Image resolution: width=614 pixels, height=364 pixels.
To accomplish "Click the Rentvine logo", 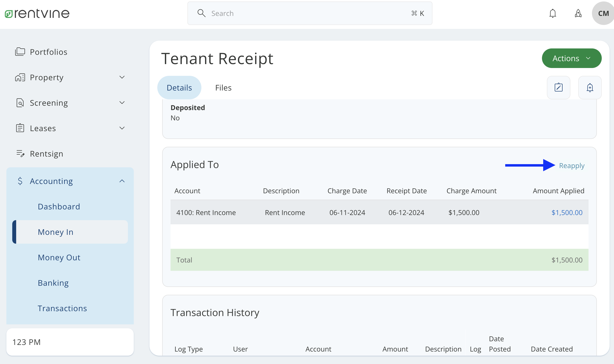I will (x=36, y=13).
